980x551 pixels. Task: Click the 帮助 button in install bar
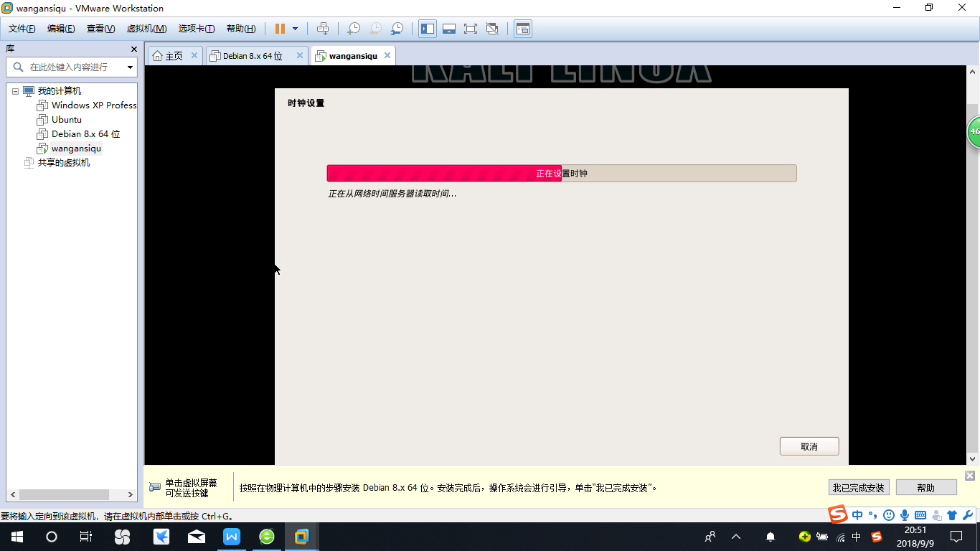[x=926, y=488]
